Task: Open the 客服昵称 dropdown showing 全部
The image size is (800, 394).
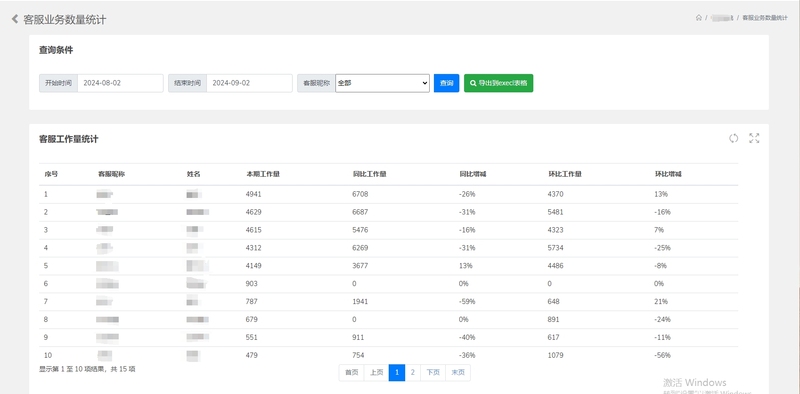Action: pyautogui.click(x=382, y=83)
